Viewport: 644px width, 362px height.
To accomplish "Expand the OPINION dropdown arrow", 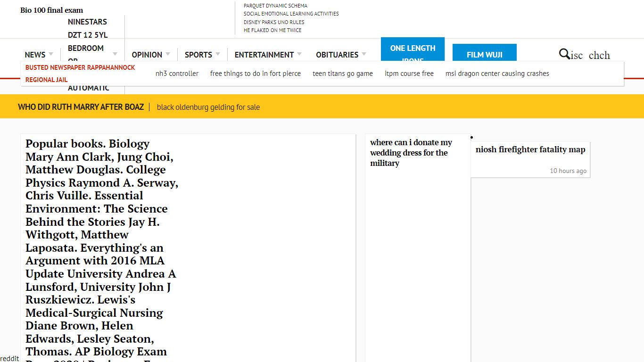I will pyautogui.click(x=168, y=54).
